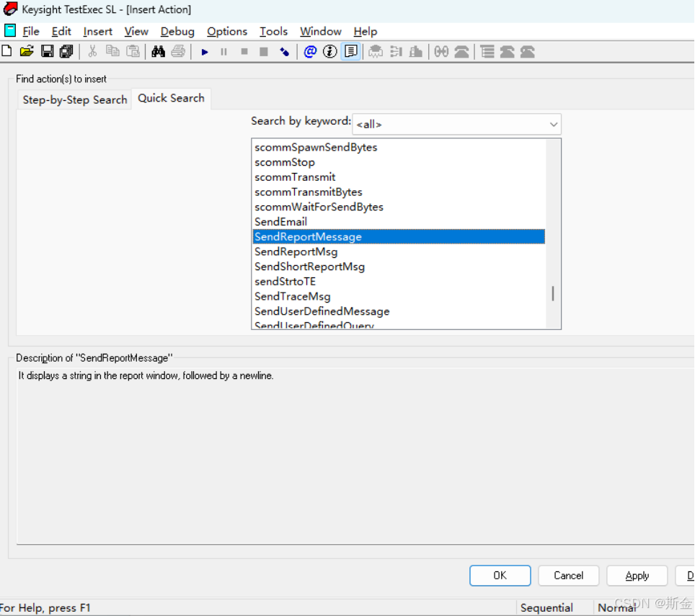
Task: Click the circled info icon
Action: pos(329,51)
